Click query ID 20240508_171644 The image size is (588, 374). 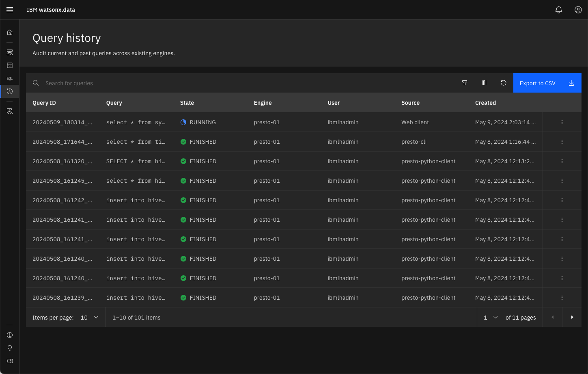(x=62, y=142)
